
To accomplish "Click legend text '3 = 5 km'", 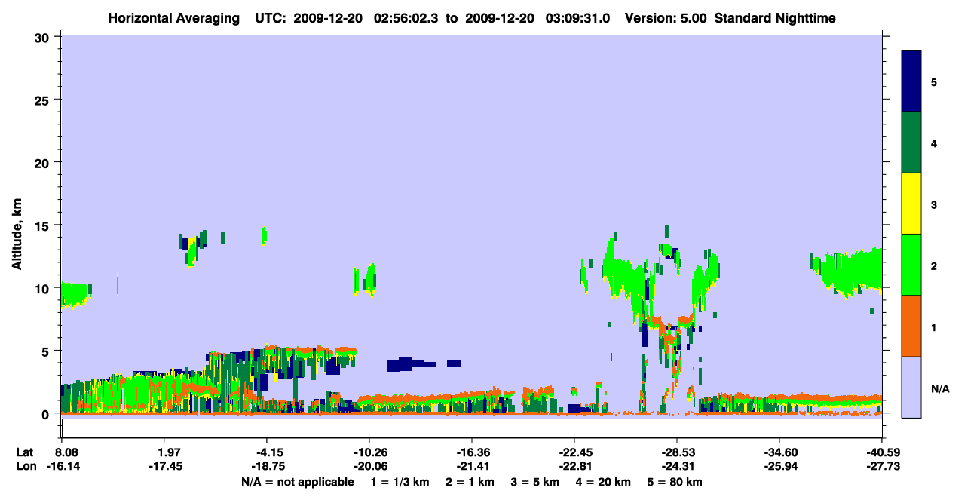I will [536, 482].
